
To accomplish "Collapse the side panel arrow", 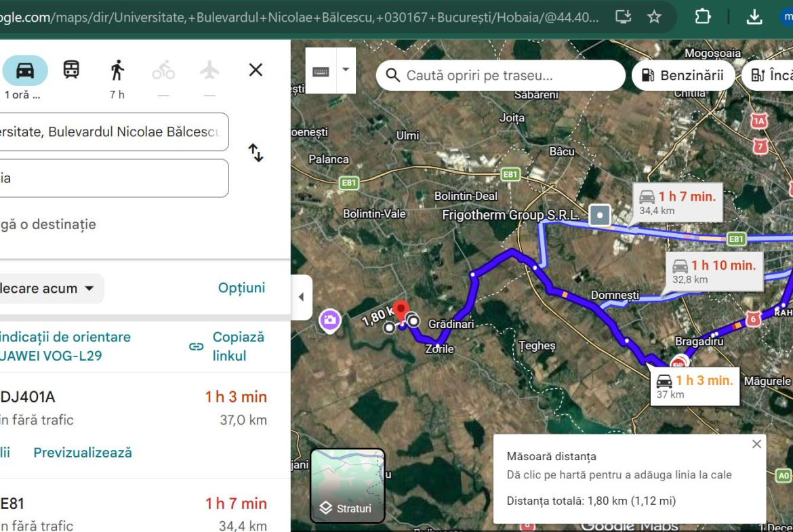I will 302,297.
